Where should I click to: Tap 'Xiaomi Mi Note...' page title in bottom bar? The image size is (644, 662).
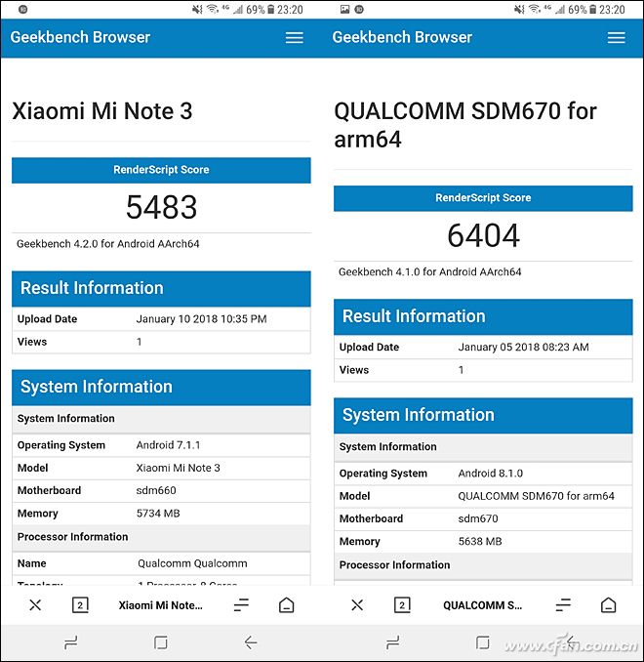click(160, 605)
